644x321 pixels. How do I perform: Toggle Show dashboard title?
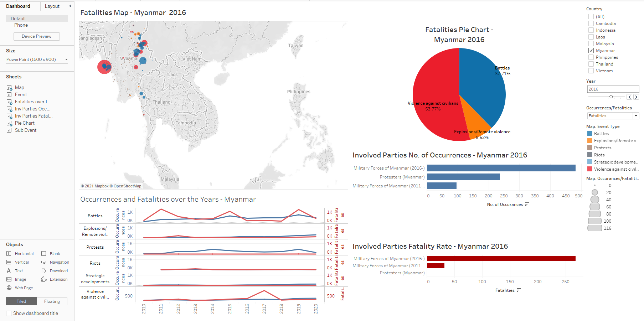point(9,313)
